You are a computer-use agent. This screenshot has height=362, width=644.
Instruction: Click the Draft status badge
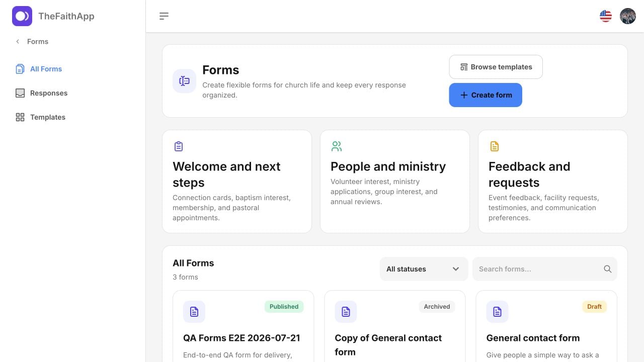coord(594,307)
